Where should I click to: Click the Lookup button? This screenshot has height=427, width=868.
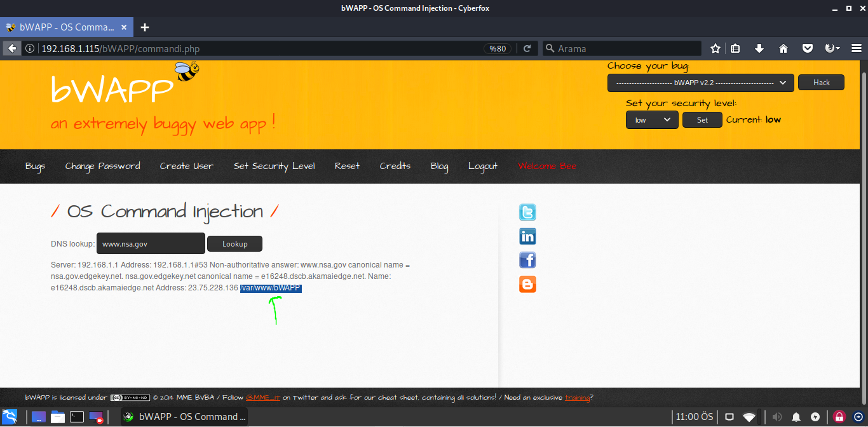[234, 243]
